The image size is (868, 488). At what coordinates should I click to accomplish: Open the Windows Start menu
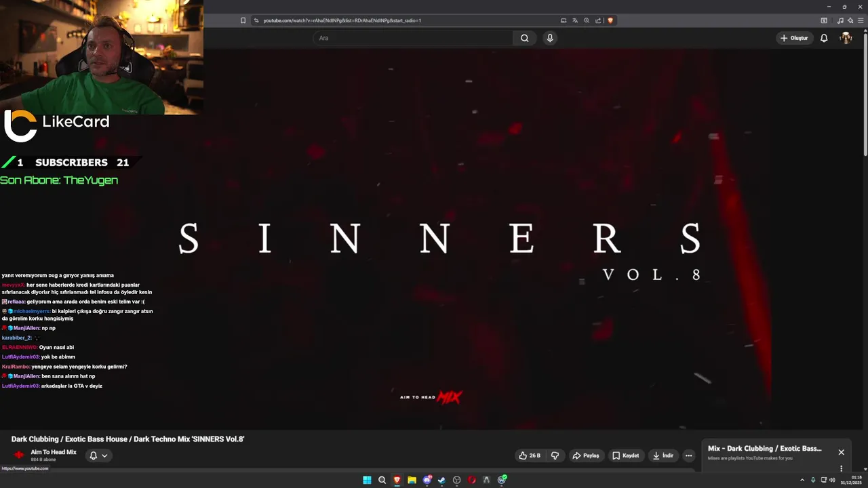[x=367, y=480]
